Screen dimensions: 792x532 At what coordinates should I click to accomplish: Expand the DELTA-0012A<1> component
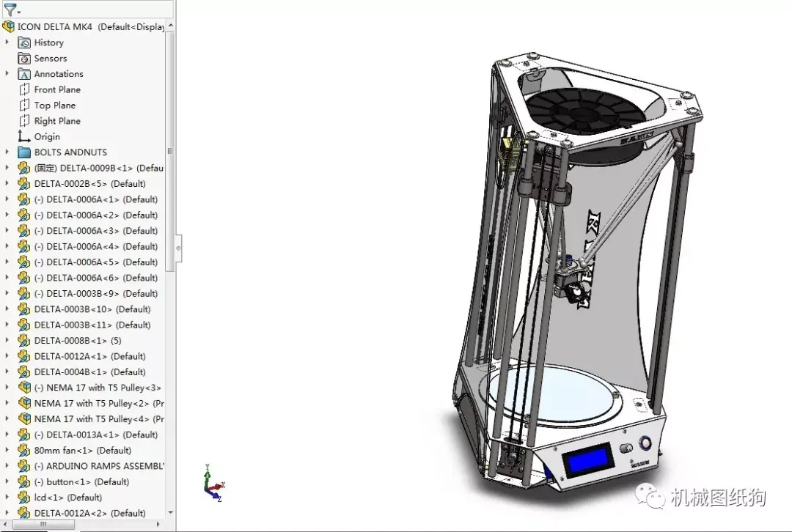tap(7, 355)
